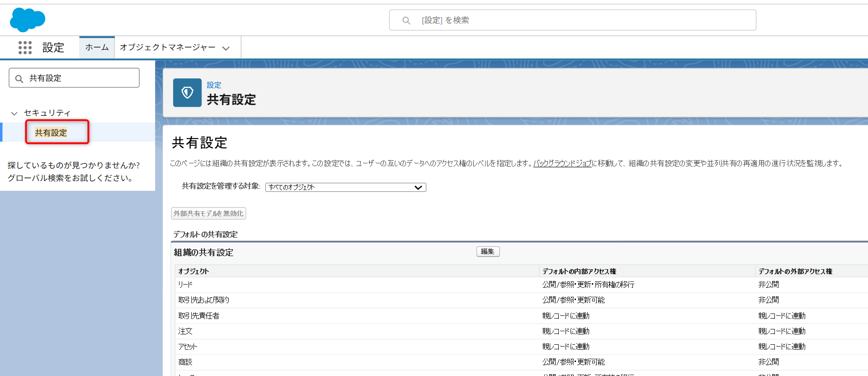Click the 編集 button for 組織の共有設定
The height and width of the screenshot is (376, 868).
488,252
